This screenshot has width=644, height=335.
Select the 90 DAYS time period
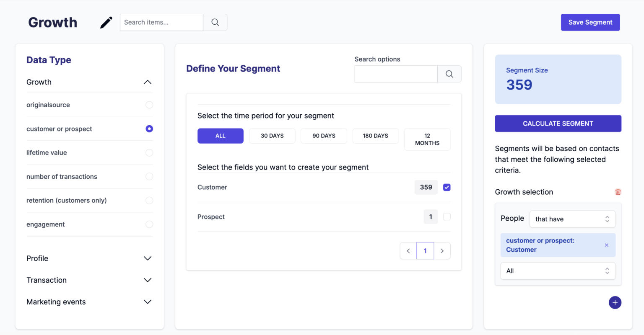point(324,136)
